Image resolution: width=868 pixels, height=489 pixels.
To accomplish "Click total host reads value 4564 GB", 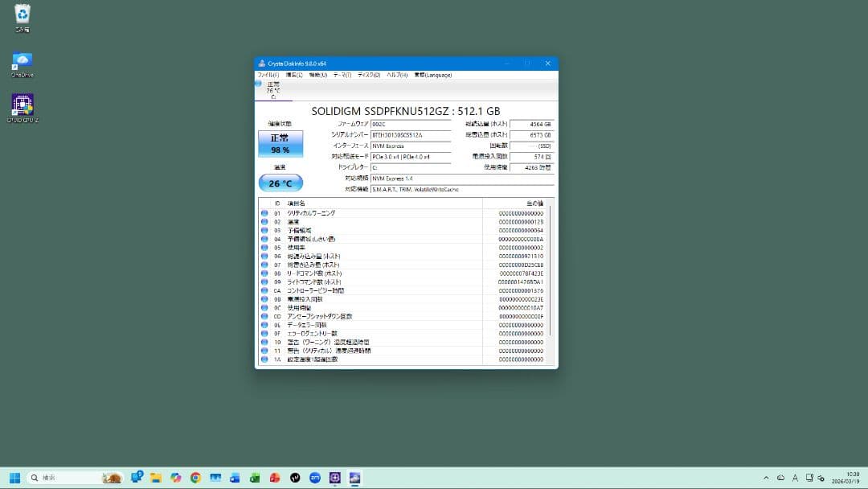I will coord(531,124).
